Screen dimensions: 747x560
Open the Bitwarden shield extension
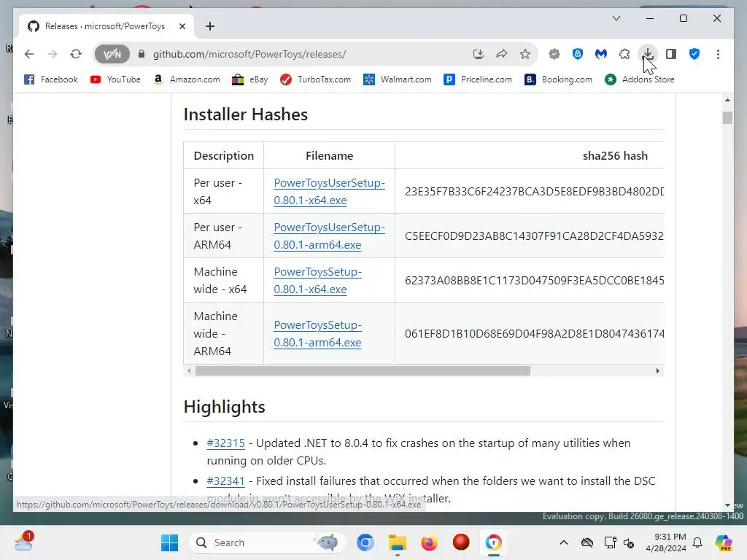click(578, 54)
